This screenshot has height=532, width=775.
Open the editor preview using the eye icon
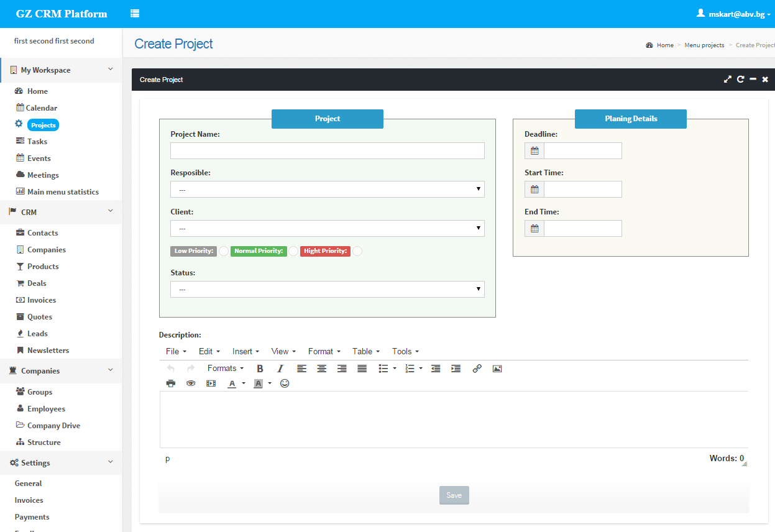click(190, 383)
